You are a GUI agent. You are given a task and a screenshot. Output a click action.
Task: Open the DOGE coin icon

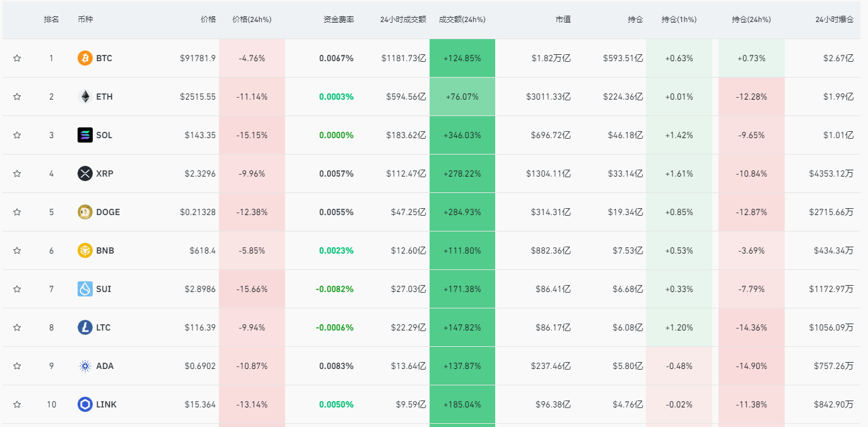pos(85,212)
